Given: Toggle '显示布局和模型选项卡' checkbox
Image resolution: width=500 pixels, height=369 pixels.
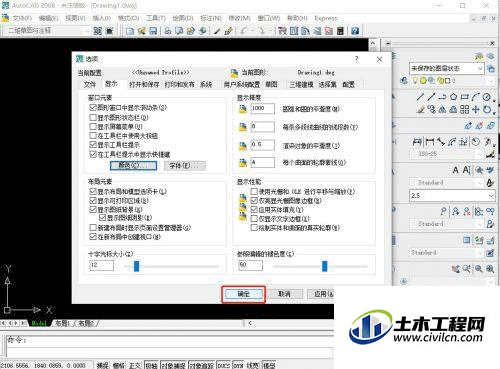Looking at the screenshot, I should click(x=93, y=191).
